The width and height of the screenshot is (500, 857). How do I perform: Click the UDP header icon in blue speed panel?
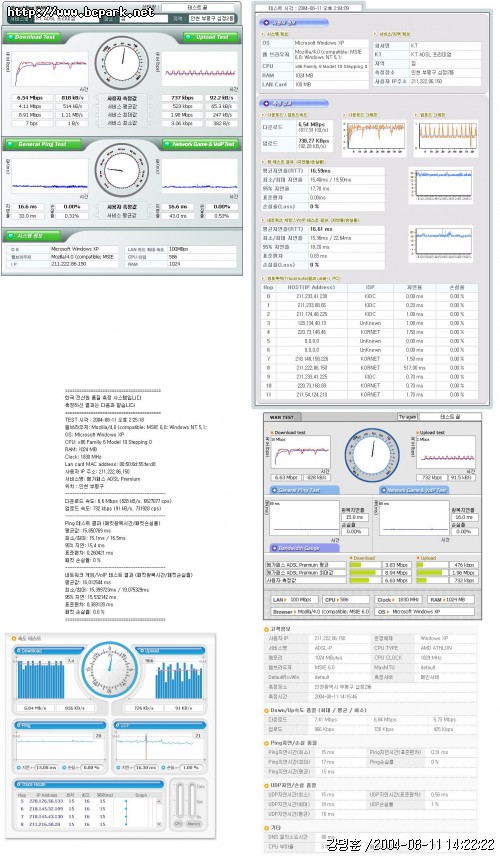tap(119, 725)
